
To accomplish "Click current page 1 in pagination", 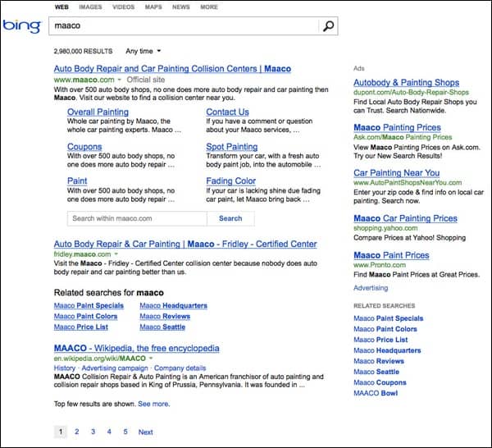I will pyautogui.click(x=61, y=432).
